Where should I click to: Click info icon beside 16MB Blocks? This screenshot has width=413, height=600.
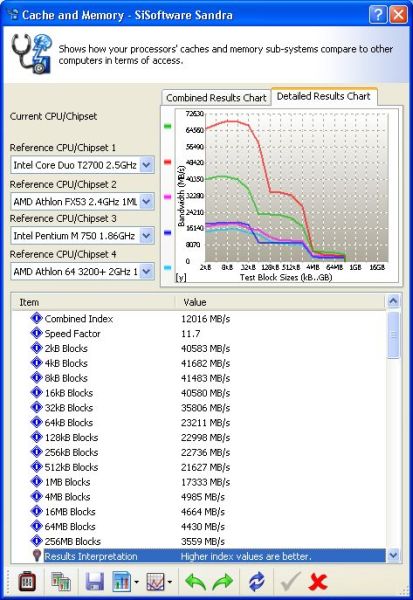point(36,512)
